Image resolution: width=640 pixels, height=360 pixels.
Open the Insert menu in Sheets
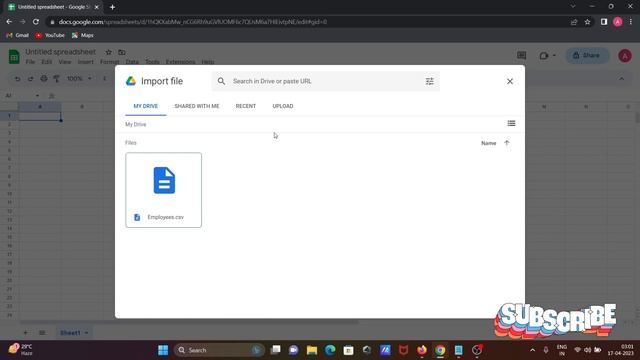(x=85, y=62)
